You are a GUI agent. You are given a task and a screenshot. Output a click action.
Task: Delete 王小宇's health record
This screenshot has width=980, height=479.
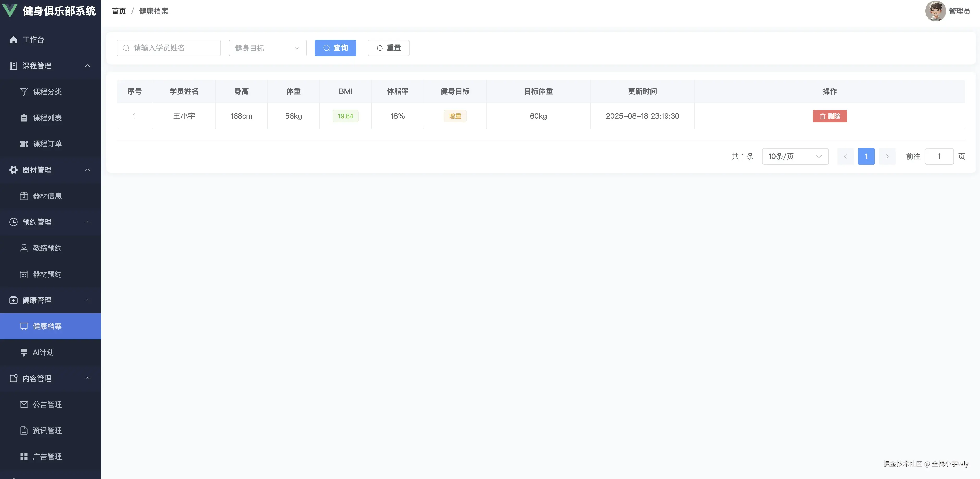829,116
